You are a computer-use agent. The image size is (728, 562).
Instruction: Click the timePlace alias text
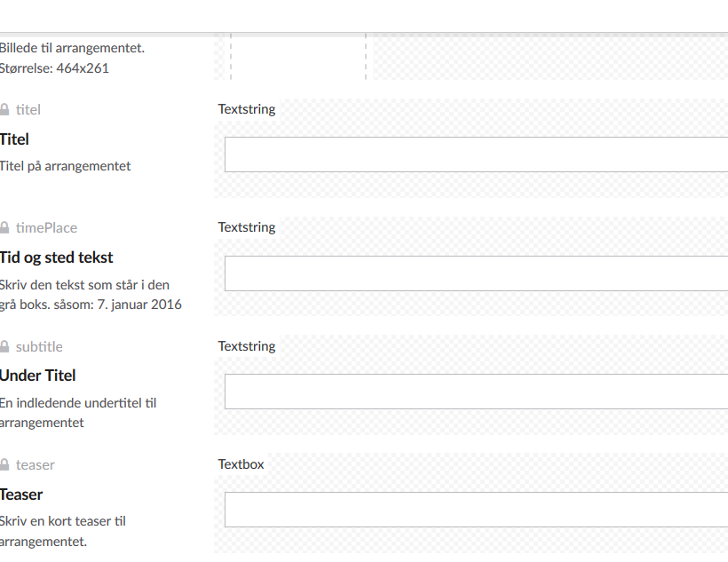point(46,227)
